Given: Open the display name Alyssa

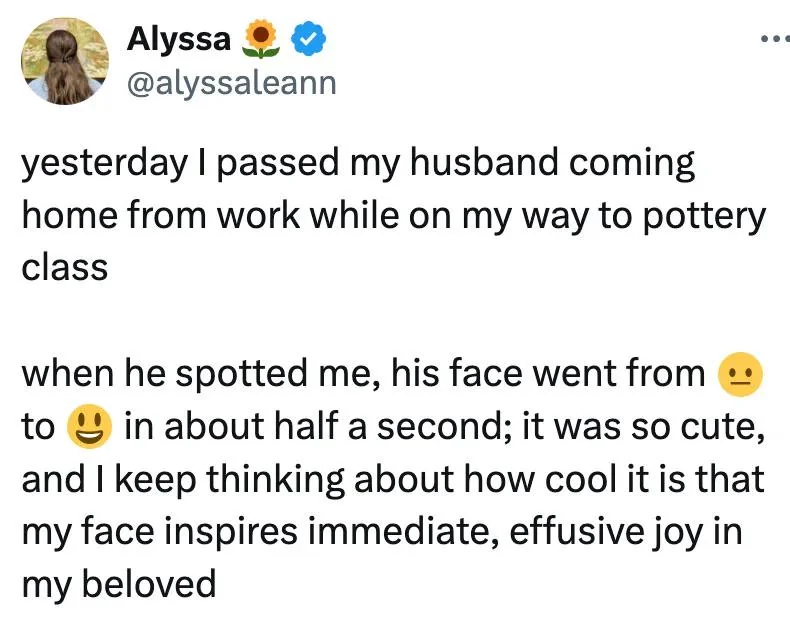Looking at the screenshot, I should pos(179,39).
